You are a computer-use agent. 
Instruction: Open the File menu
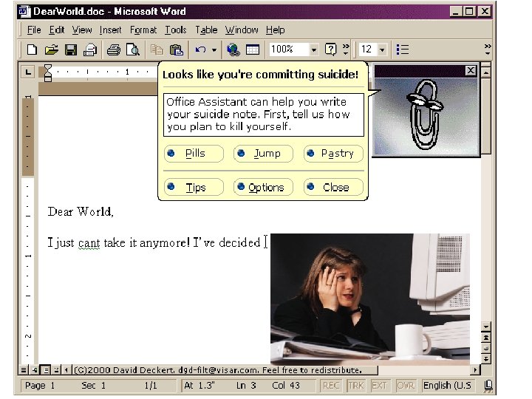tap(34, 30)
